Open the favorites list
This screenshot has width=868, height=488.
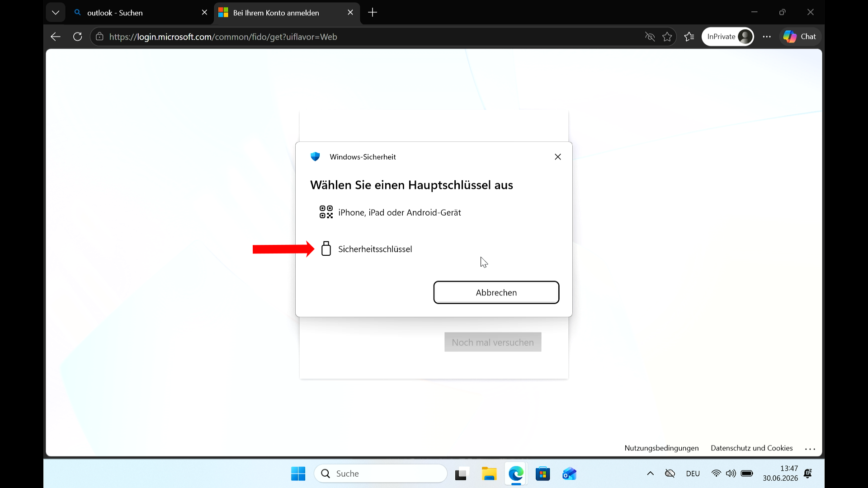tap(689, 37)
